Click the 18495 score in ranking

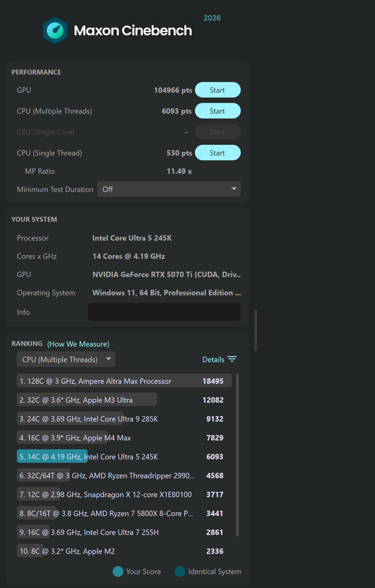click(x=213, y=381)
